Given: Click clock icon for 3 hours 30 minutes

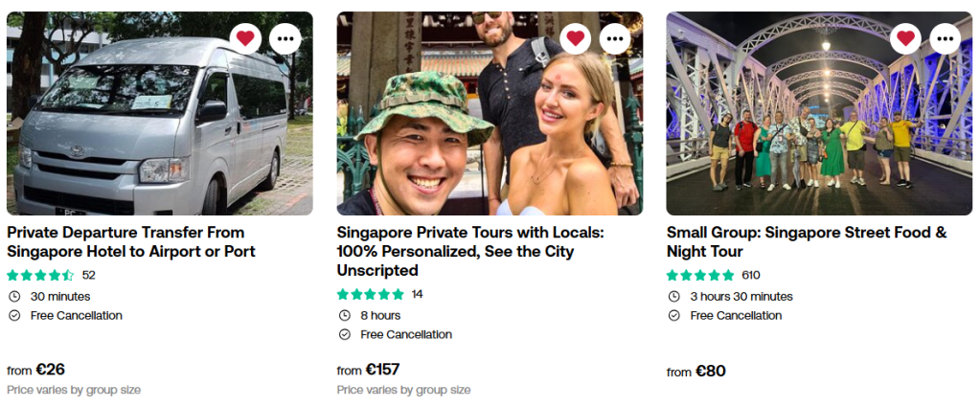Looking at the screenshot, I should (674, 296).
